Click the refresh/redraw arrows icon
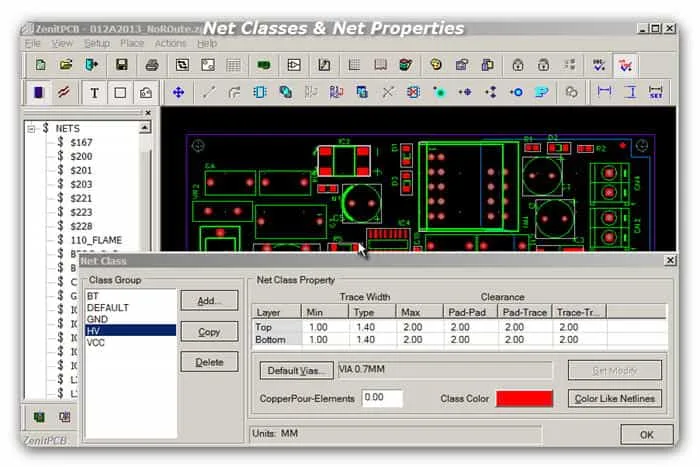 point(182,65)
